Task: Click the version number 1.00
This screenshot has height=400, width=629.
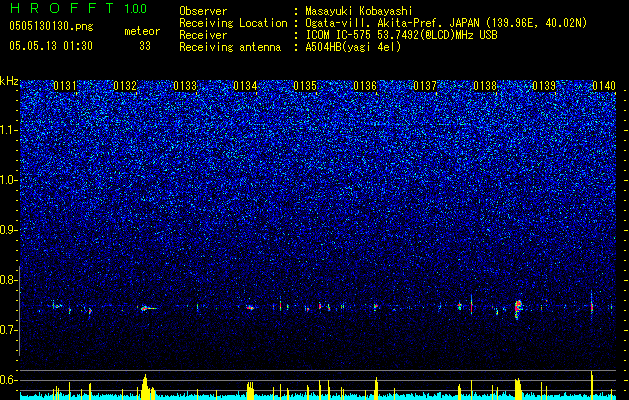Action: click(135, 9)
